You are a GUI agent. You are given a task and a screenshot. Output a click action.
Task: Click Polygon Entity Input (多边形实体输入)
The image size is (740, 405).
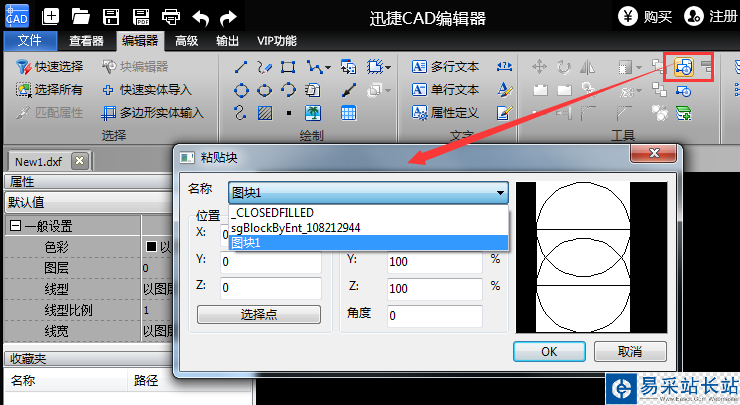(153, 113)
